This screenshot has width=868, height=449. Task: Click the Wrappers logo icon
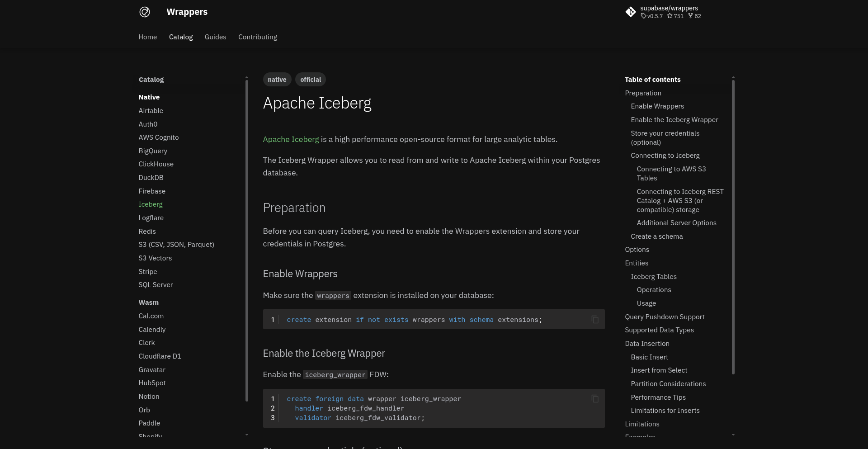(144, 12)
